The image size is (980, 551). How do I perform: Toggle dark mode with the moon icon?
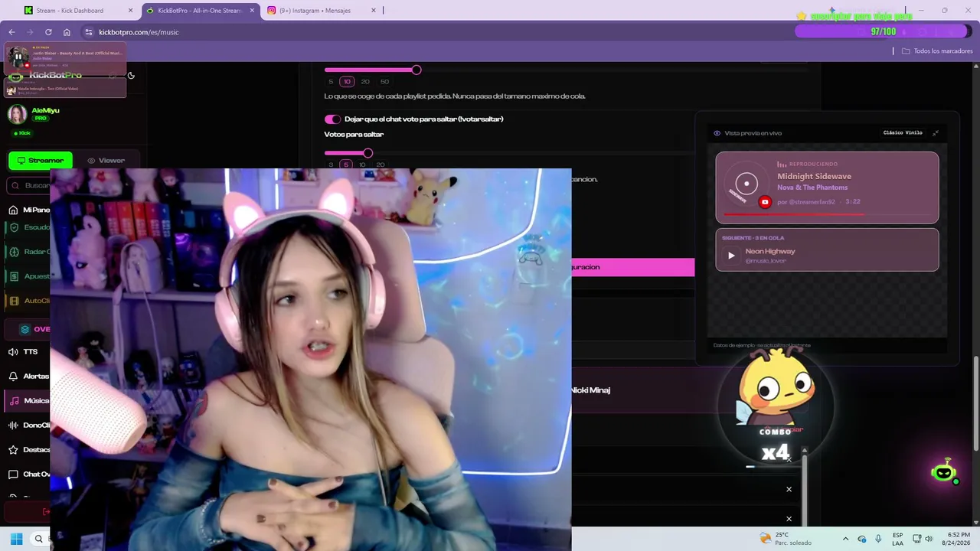click(131, 76)
